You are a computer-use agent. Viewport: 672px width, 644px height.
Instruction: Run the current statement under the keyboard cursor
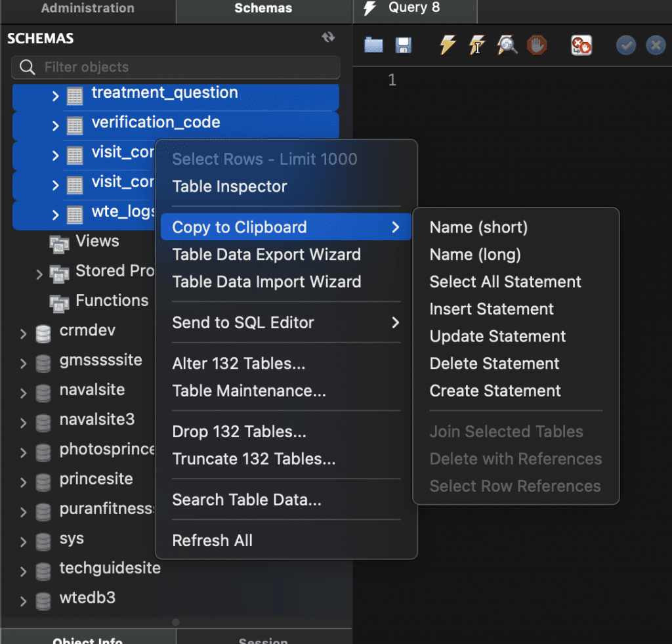[x=477, y=45]
